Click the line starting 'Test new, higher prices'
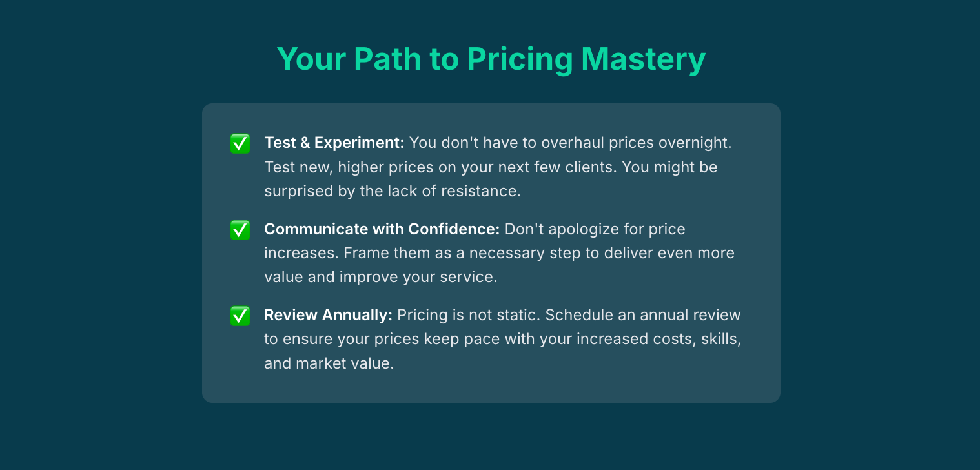The image size is (980, 470). [491, 167]
